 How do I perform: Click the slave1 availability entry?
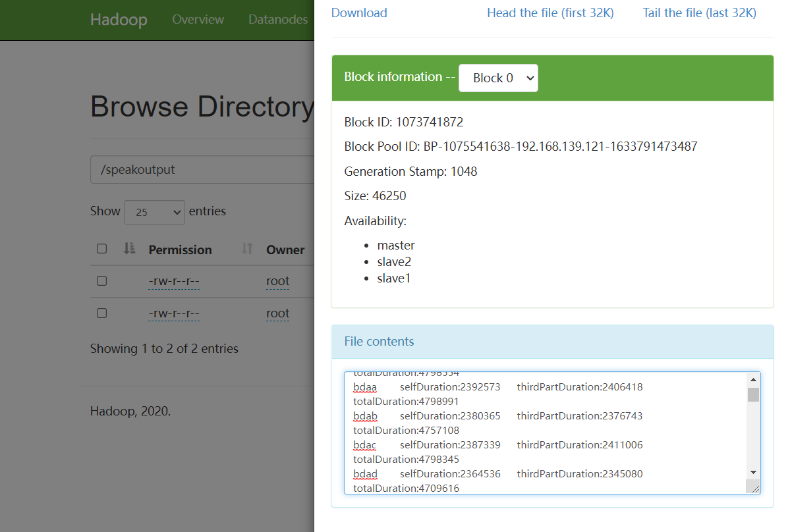click(x=394, y=279)
